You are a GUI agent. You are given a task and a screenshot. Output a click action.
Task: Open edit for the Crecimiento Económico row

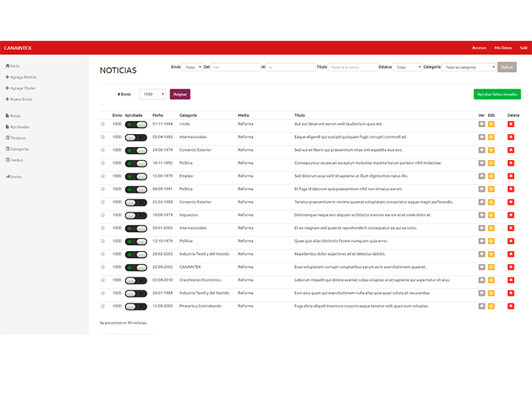[x=491, y=280]
